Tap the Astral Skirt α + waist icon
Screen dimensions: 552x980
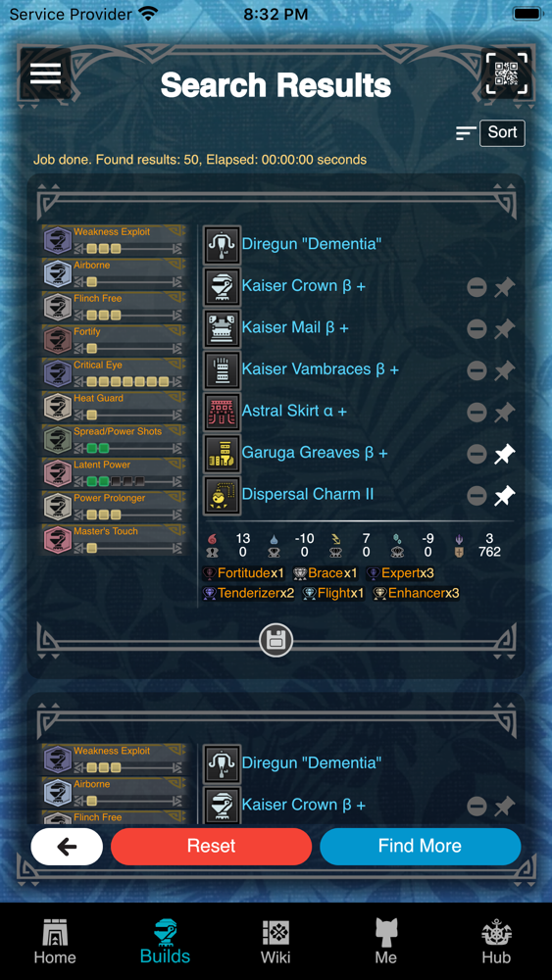point(222,412)
